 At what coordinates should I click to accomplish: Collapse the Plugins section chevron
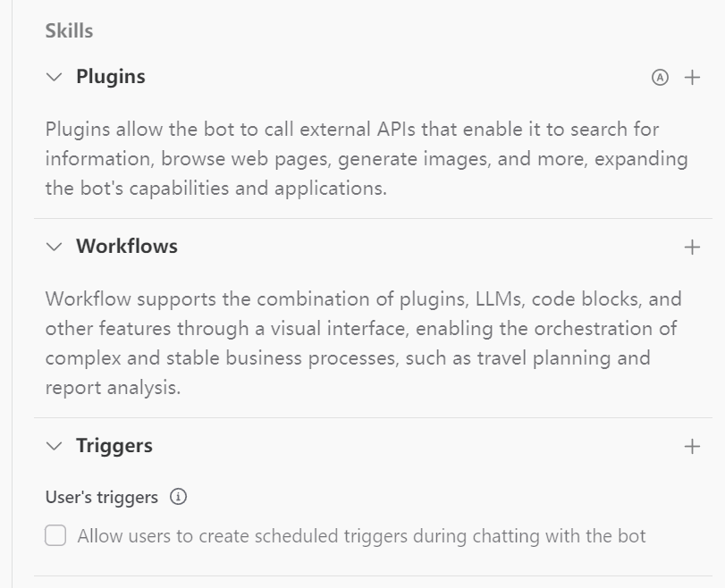(55, 78)
